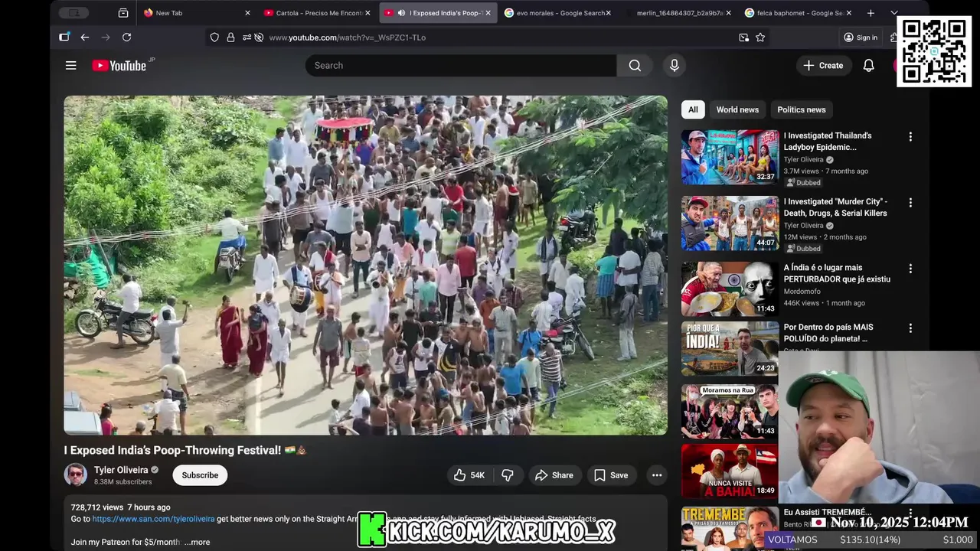The width and height of the screenshot is (980, 551).
Task: Open the tab overview icon left of New Tab
Action: click(123, 13)
